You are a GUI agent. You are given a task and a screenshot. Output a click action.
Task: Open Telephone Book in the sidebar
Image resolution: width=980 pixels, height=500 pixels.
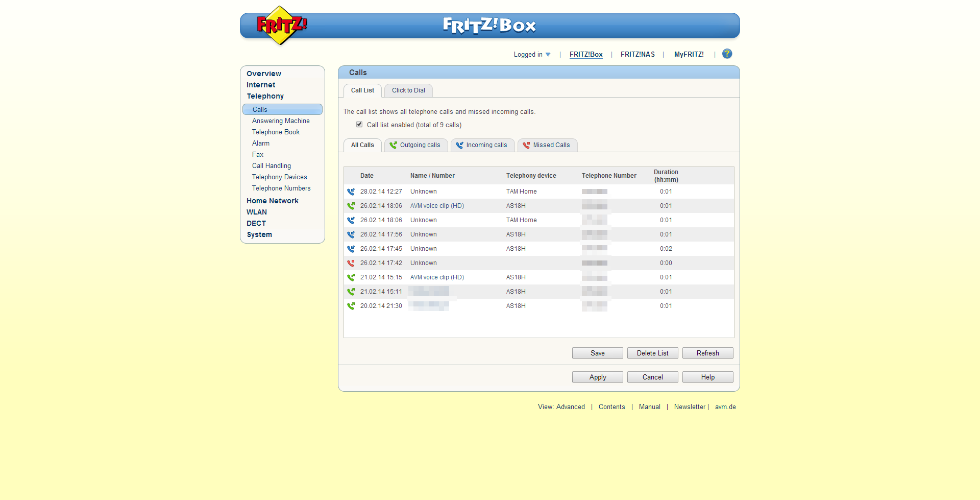click(x=276, y=132)
